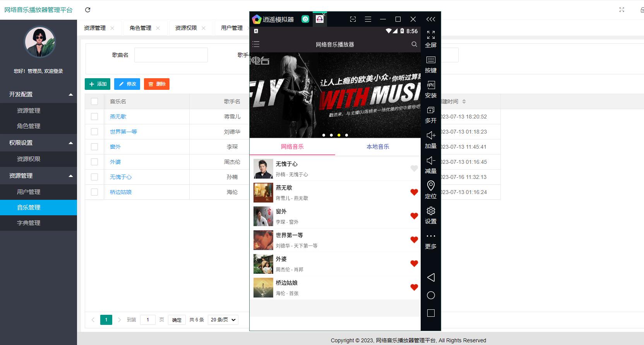Sort the table by the 创建时间 column arrows
Viewport: 644px width, 345px height.
[x=464, y=101]
